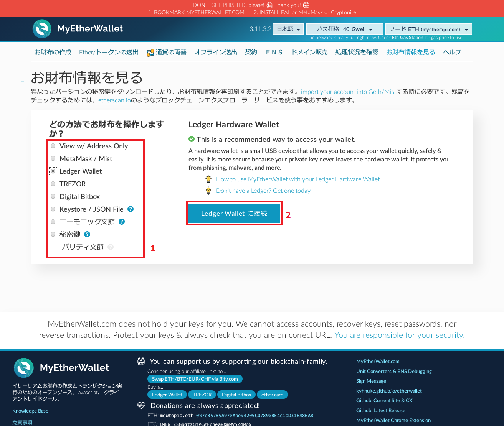
Task: Open How to use MyEtherWallet with Ledger link
Action: (x=298, y=179)
